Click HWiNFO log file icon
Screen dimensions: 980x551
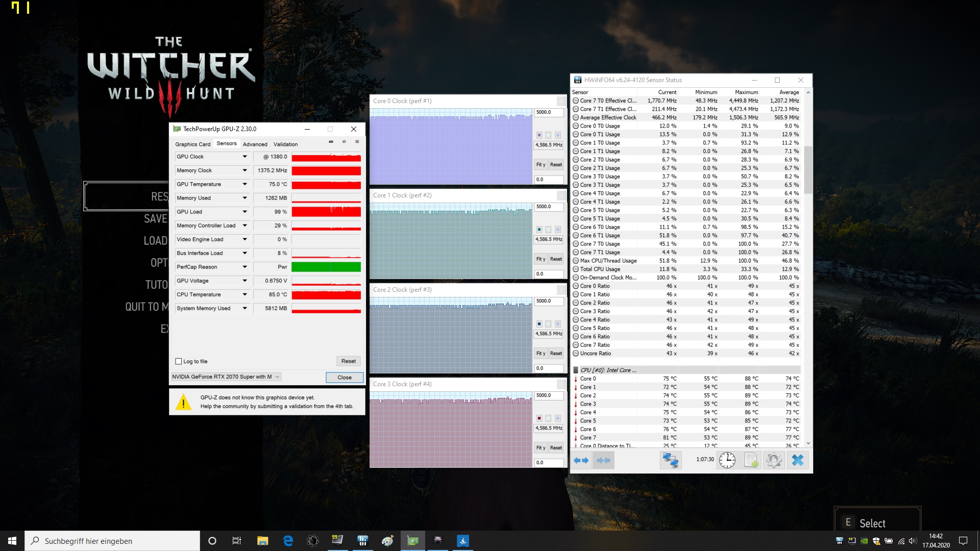pos(751,460)
